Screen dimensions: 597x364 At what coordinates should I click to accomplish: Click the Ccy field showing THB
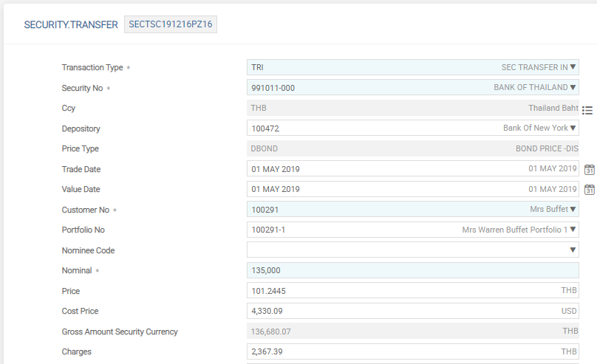(x=399, y=108)
